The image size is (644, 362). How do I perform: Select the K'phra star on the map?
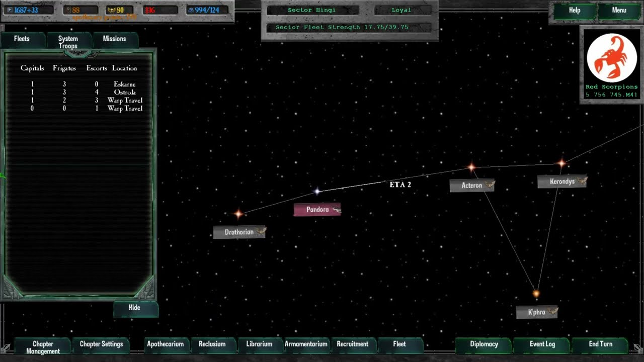(x=536, y=293)
